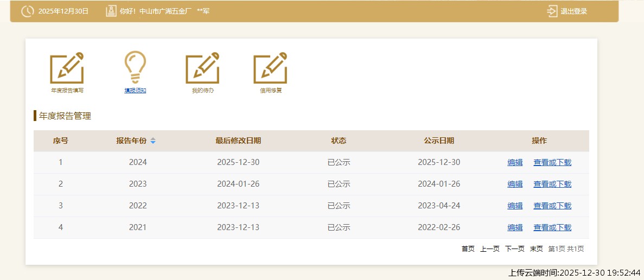Download the 2021 report via 查看或下载
Viewport: 644px width, 280px height.
pos(552,227)
